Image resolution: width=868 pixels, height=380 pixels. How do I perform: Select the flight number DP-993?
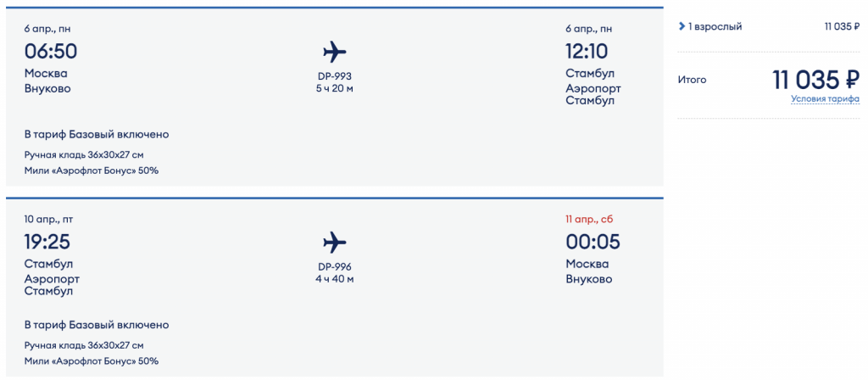point(335,76)
